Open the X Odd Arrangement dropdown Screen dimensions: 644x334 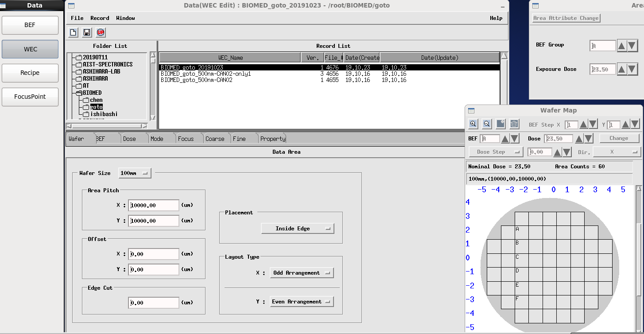pyautogui.click(x=302, y=273)
